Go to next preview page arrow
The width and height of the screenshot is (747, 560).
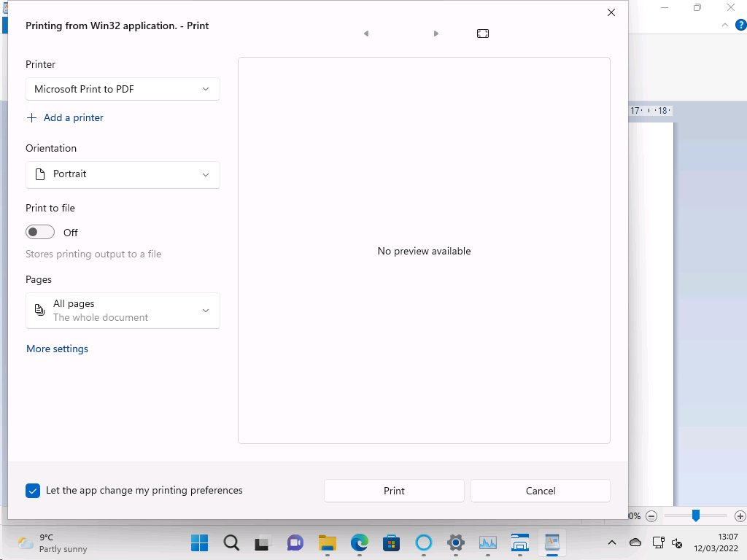[436, 34]
